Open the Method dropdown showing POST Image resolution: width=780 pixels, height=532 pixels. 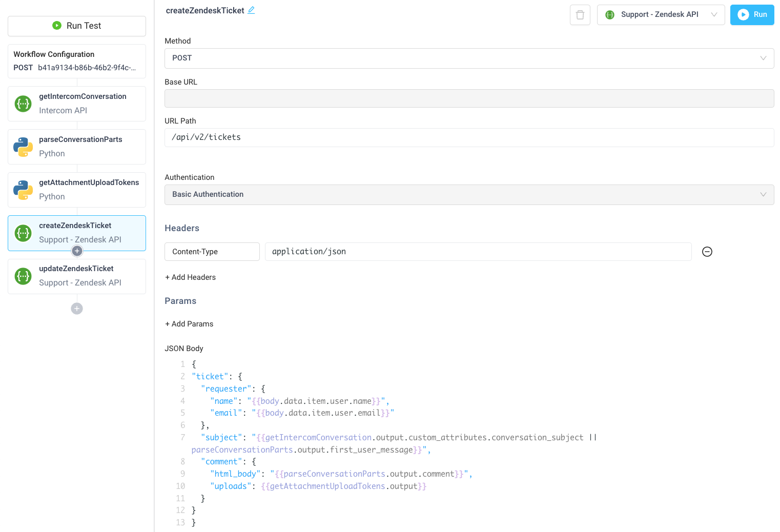coord(468,58)
